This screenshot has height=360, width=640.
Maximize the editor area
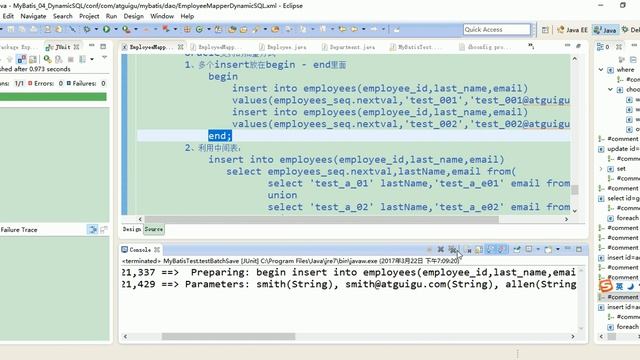pos(579,46)
